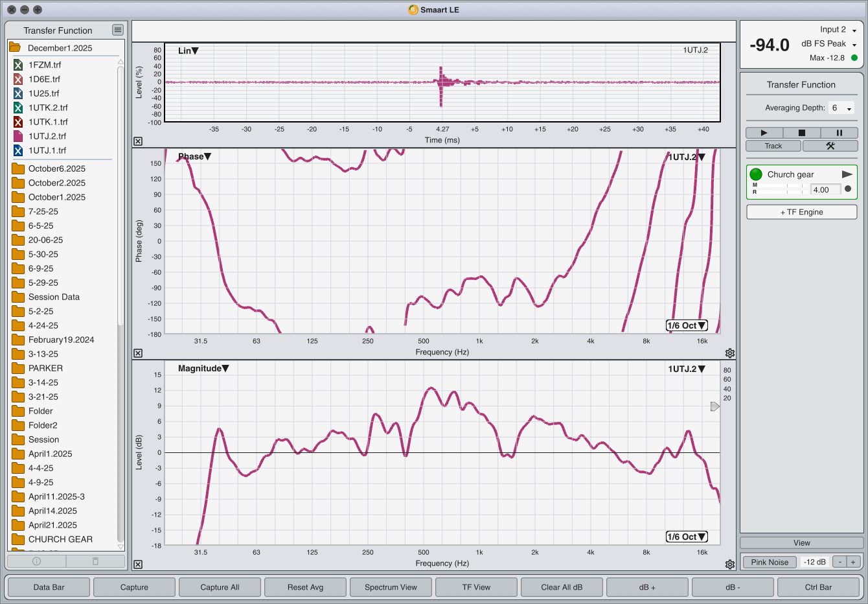
Task: Click the Capture All button
Action: pyautogui.click(x=220, y=587)
